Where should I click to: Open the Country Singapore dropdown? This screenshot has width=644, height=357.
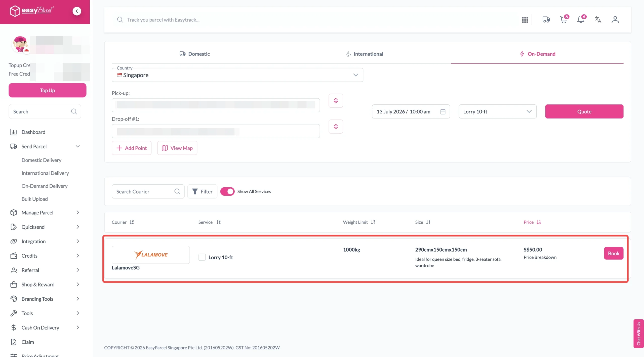point(237,75)
